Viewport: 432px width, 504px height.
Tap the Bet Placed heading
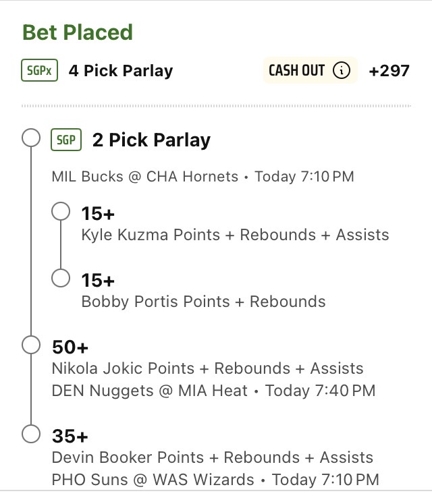click(78, 32)
